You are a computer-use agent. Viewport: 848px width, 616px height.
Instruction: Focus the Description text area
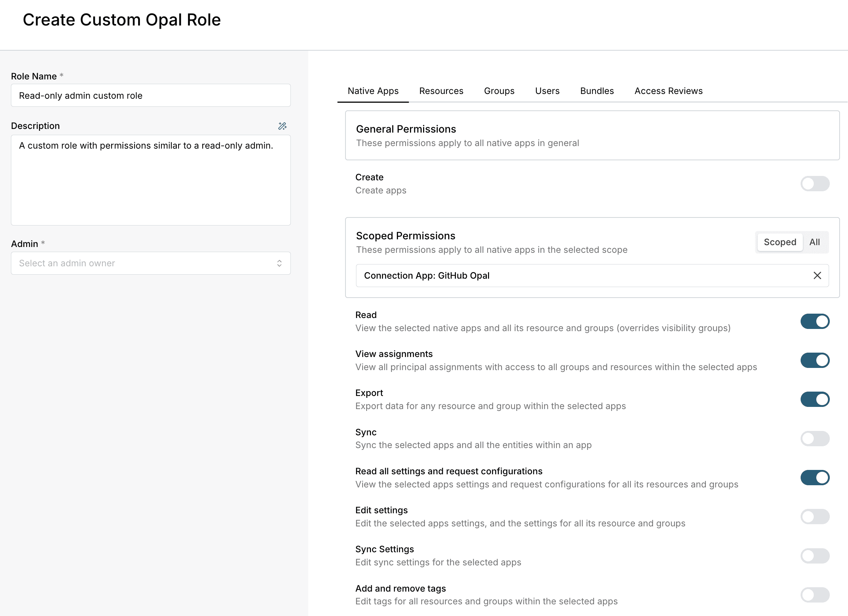coord(151,180)
